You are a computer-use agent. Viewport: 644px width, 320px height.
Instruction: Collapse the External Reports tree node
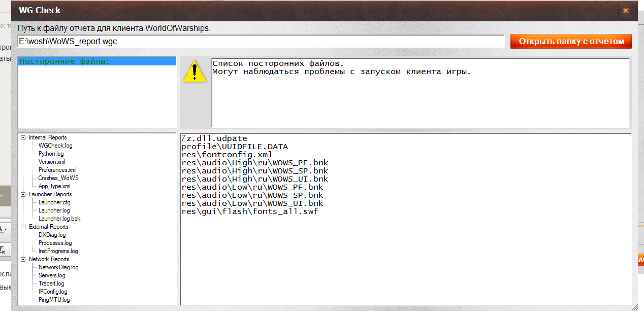[x=23, y=227]
